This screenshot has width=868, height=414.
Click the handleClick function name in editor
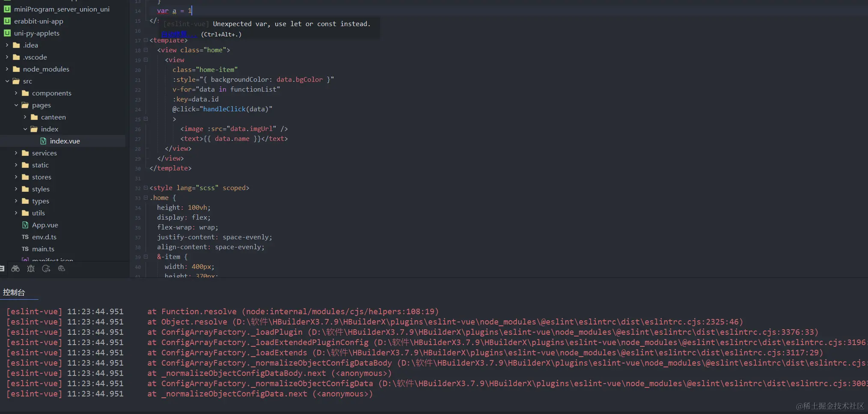224,109
